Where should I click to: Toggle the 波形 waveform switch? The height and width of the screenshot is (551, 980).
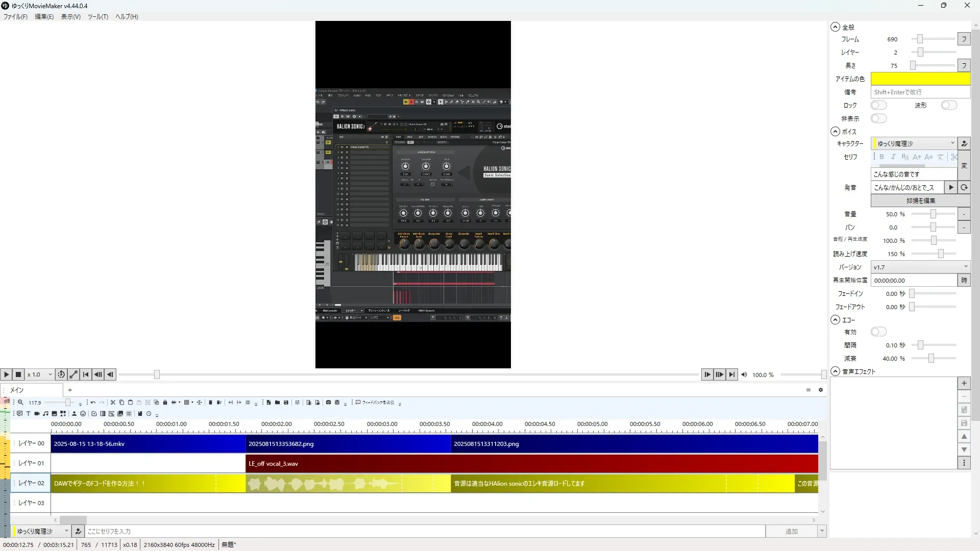(949, 105)
